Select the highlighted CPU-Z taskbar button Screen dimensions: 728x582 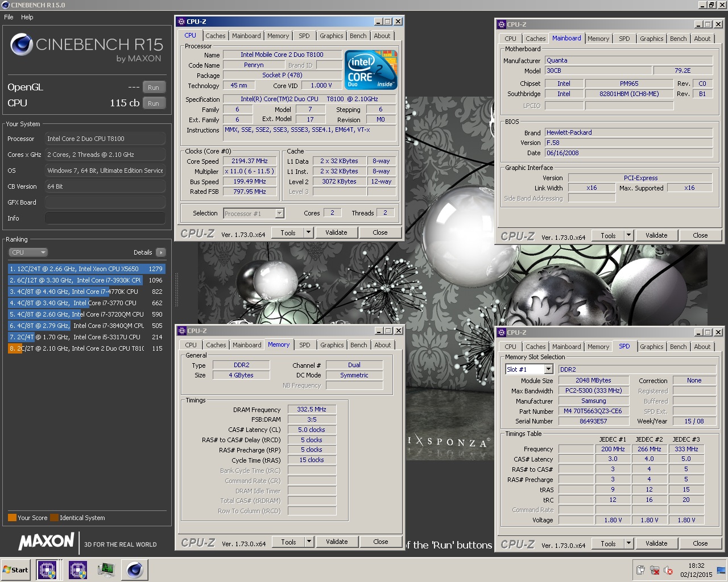47,570
